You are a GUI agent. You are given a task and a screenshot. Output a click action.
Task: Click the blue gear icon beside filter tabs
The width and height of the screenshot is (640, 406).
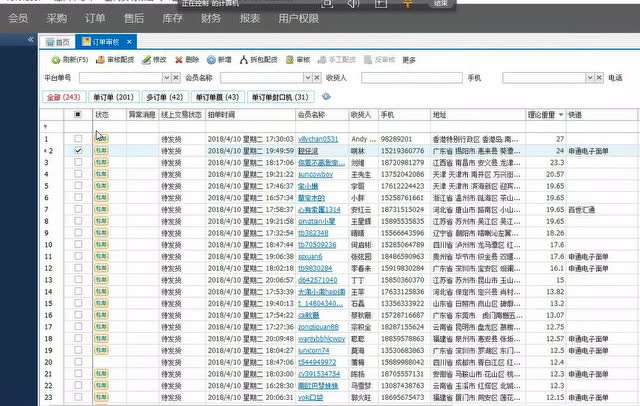[x=326, y=97]
